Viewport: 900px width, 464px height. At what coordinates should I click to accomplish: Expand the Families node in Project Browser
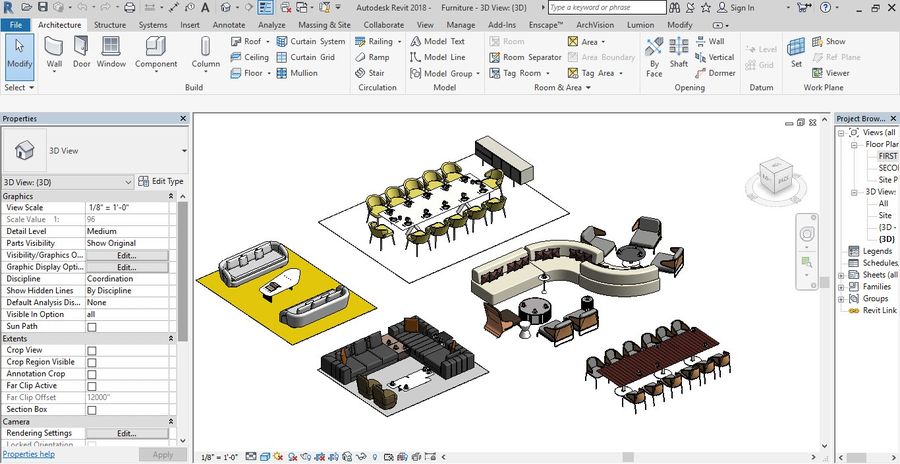840,287
